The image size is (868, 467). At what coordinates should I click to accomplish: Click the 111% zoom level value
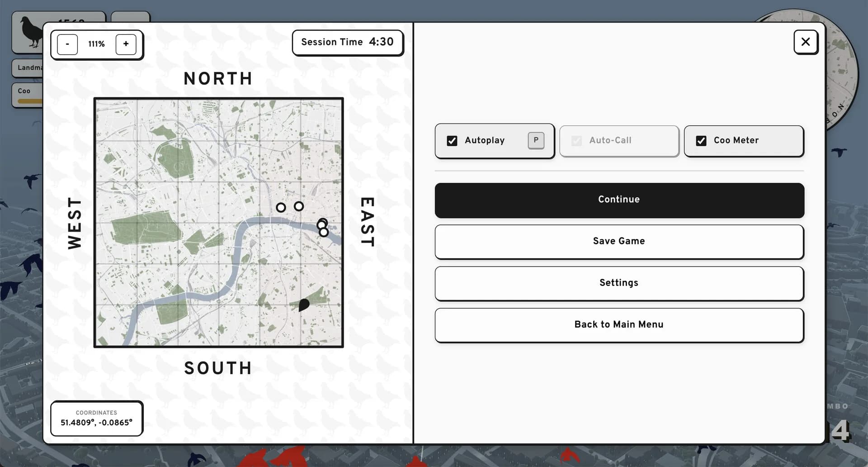[96, 44]
